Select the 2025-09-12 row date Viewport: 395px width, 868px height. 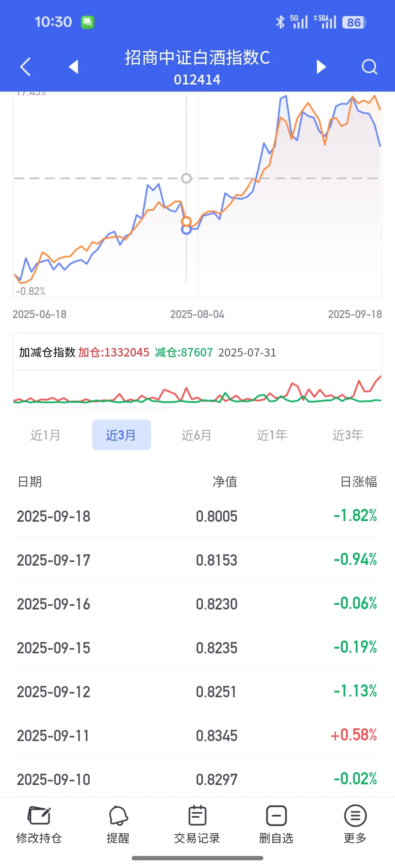coord(54,692)
